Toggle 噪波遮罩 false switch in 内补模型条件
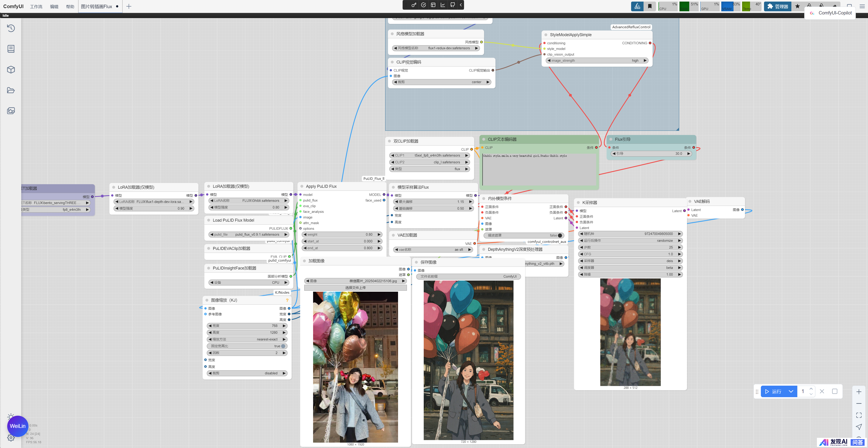 pos(524,235)
